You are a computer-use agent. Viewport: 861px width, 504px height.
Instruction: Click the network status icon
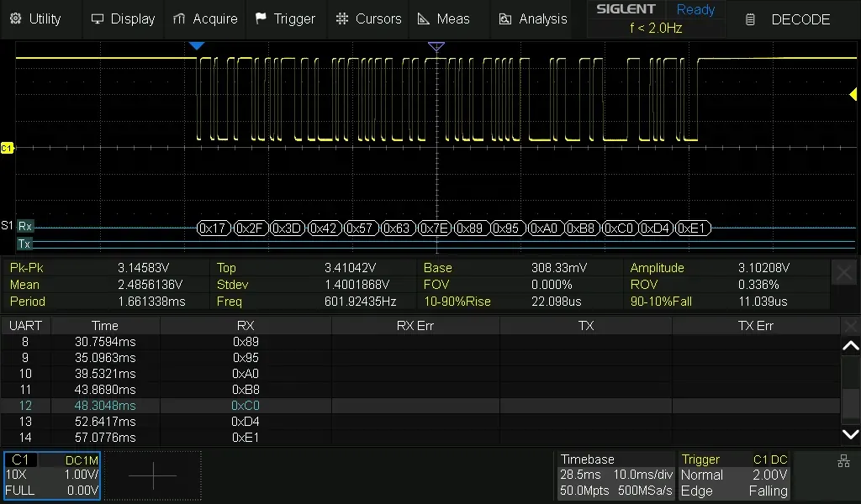(843, 461)
